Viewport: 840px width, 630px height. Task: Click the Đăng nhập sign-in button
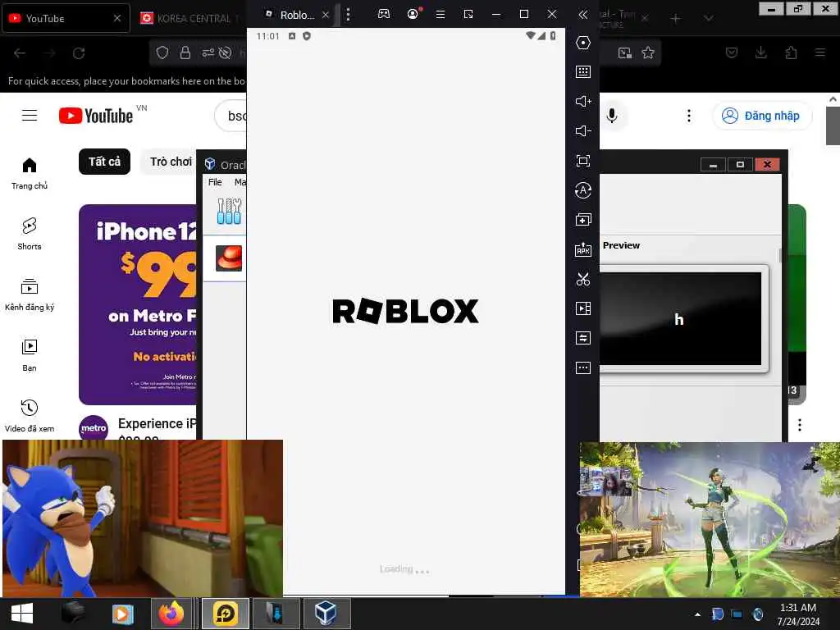pos(761,116)
